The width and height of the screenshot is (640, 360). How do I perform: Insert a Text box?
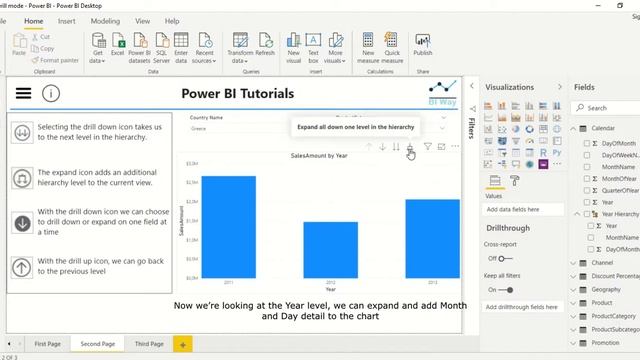pyautogui.click(x=313, y=48)
